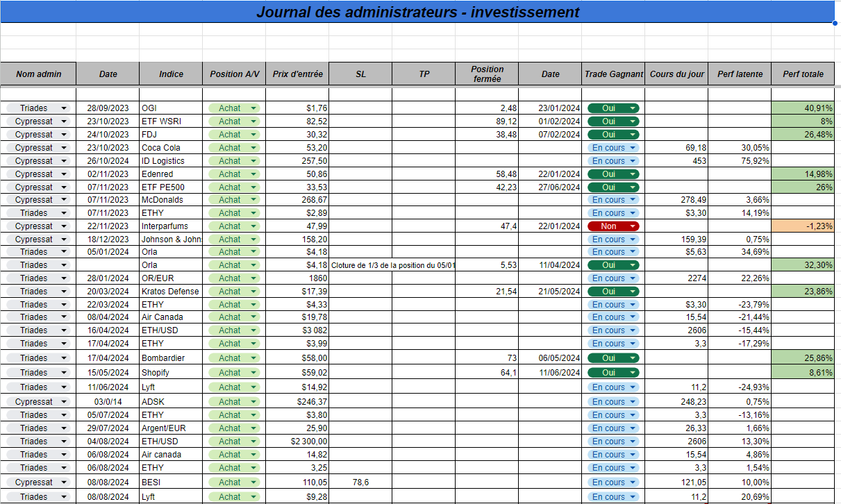
Task: Select the 'Cours du jour' column header
Action: (676, 74)
